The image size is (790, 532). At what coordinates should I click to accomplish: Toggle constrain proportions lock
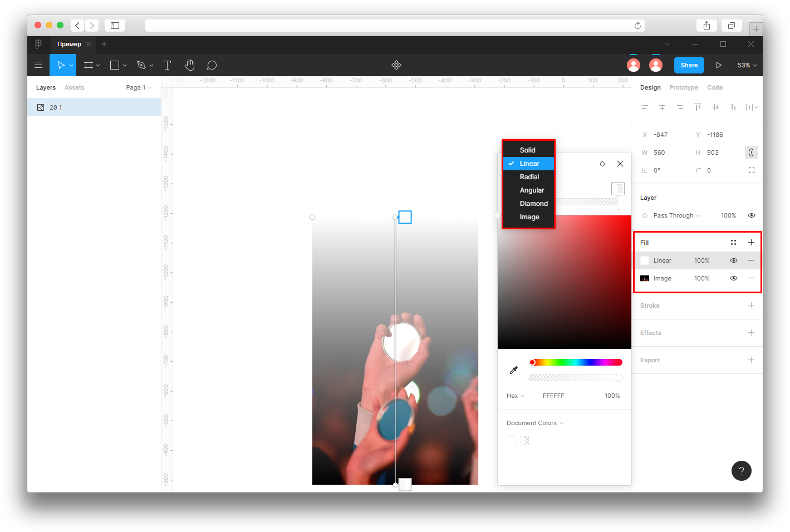click(x=751, y=152)
